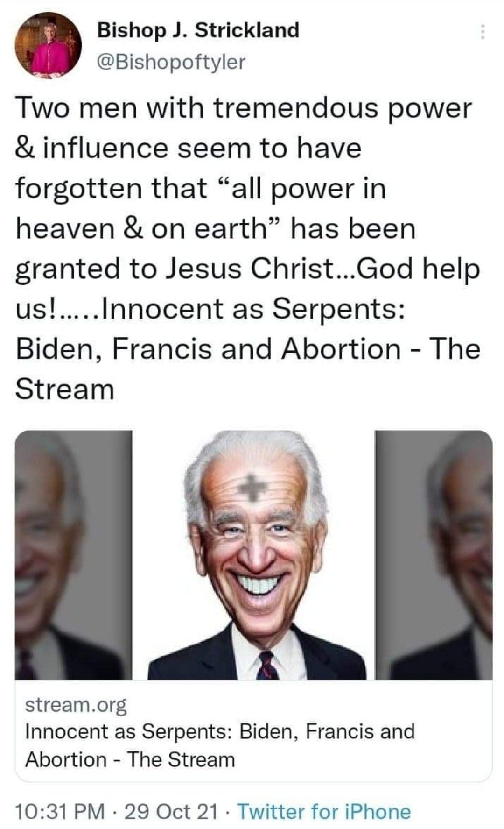Click the blurred right panel of the card image
This screenshot has width=504, height=829.
[434, 555]
